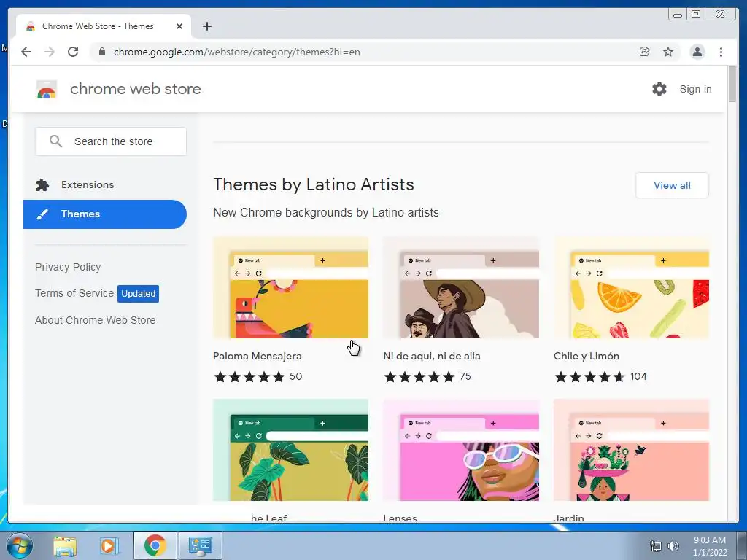The image size is (747, 560).
Task: Open web store settings gear
Action: [659, 89]
